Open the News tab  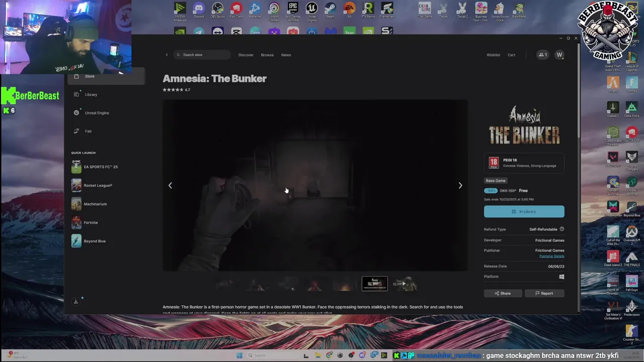pyautogui.click(x=286, y=55)
